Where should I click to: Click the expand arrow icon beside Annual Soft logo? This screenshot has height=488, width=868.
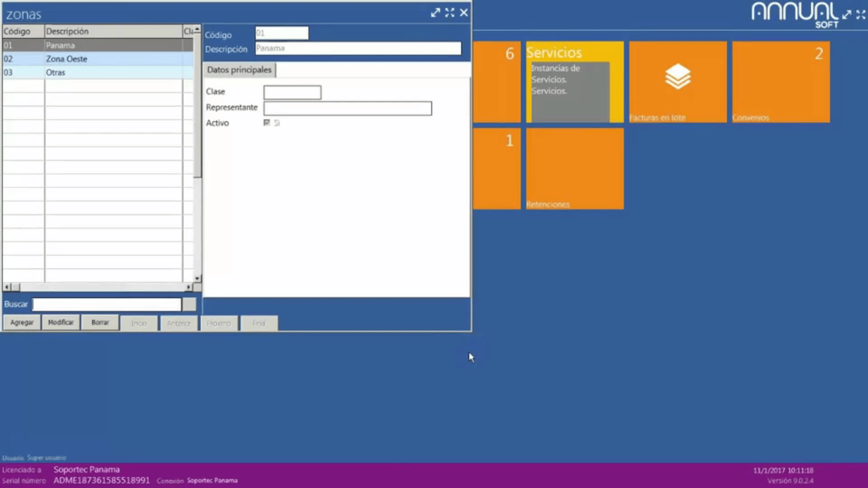(847, 14)
